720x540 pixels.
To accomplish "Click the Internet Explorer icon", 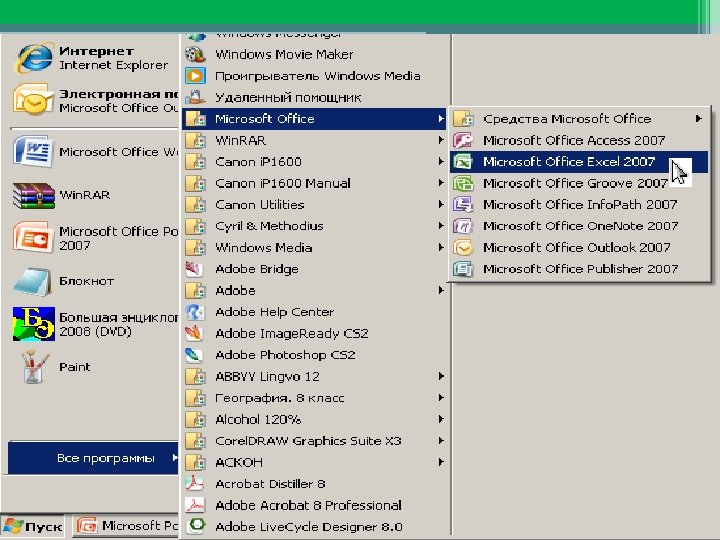I will click(x=34, y=57).
